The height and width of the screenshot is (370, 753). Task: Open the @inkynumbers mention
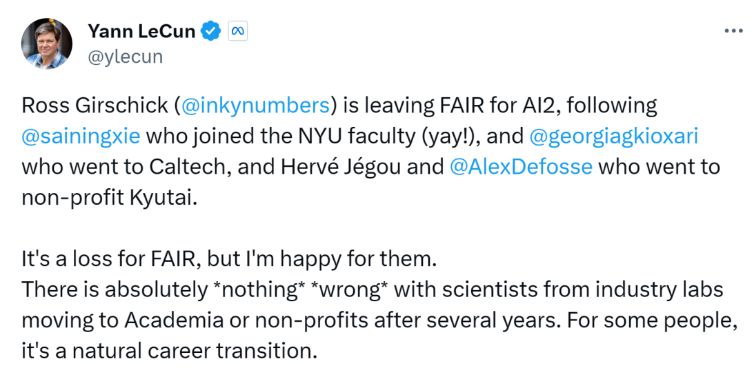pyautogui.click(x=255, y=106)
